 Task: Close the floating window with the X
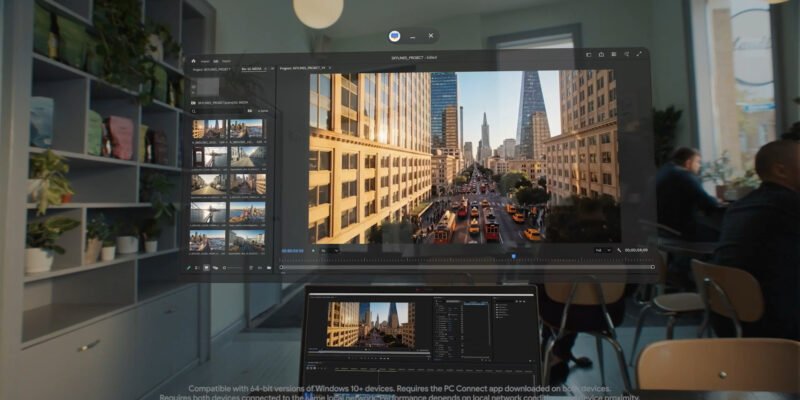tap(431, 36)
